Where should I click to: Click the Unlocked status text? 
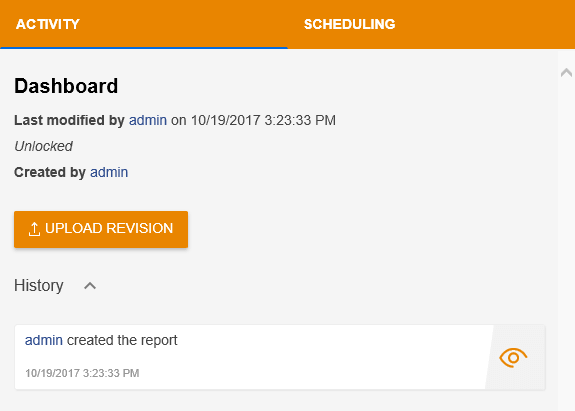point(43,146)
